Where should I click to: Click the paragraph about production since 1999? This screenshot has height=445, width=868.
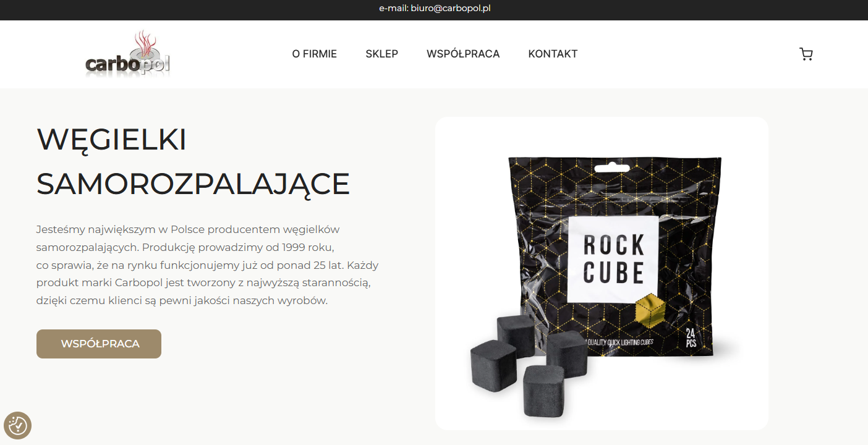(x=208, y=265)
